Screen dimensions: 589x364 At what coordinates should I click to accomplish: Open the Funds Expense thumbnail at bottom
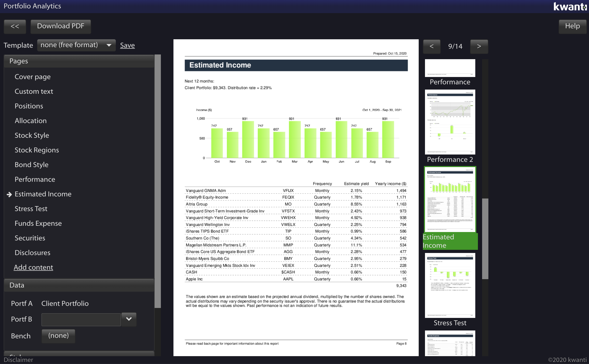click(450, 343)
